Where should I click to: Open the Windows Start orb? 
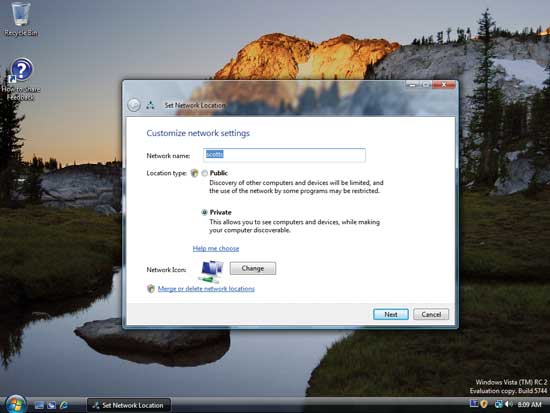click(15, 405)
